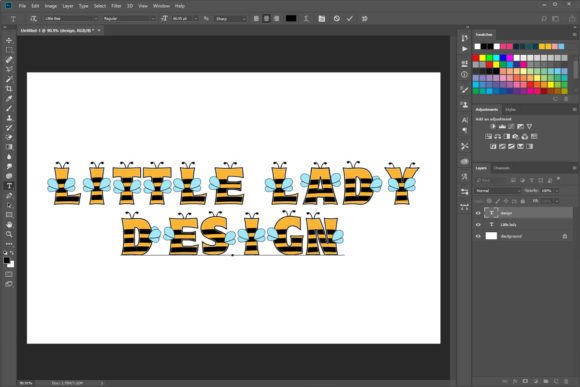Select the Untitled-1 document tab

click(57, 30)
